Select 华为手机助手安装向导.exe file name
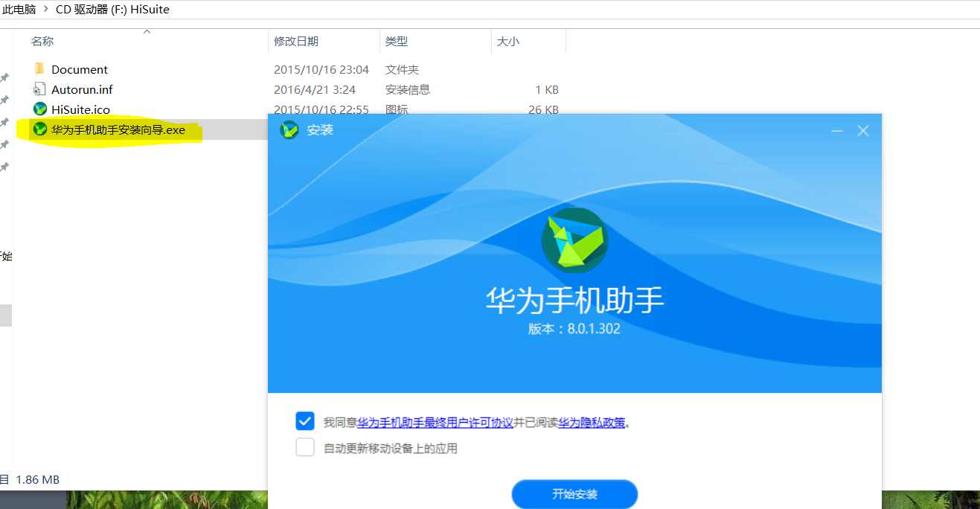 118,129
